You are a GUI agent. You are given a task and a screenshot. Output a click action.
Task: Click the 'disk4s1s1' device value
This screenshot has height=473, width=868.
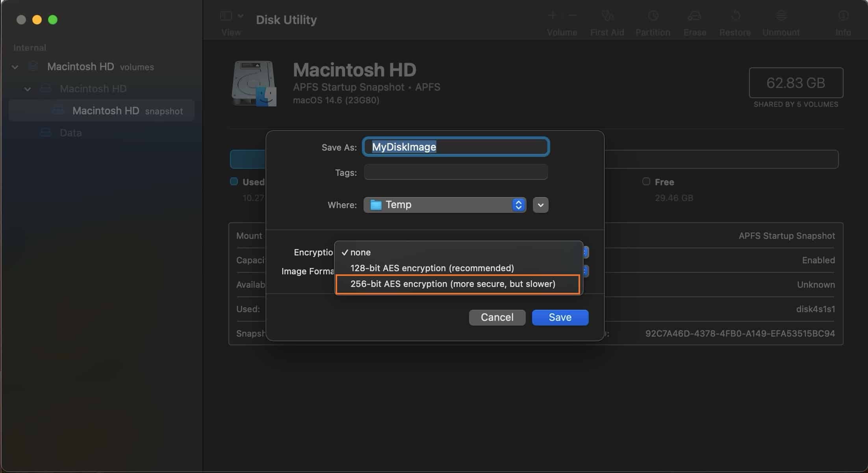(815, 309)
